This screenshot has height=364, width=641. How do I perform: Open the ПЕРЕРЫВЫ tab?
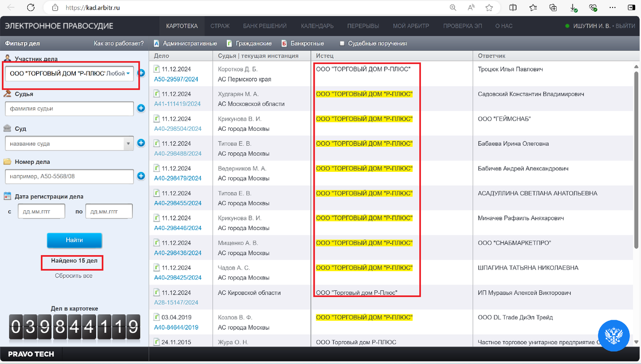click(363, 26)
